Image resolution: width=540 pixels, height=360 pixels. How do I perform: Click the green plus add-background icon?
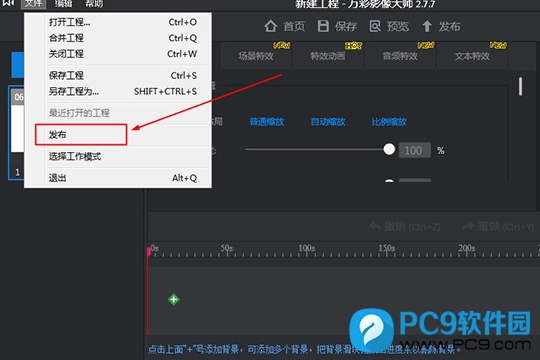174,299
